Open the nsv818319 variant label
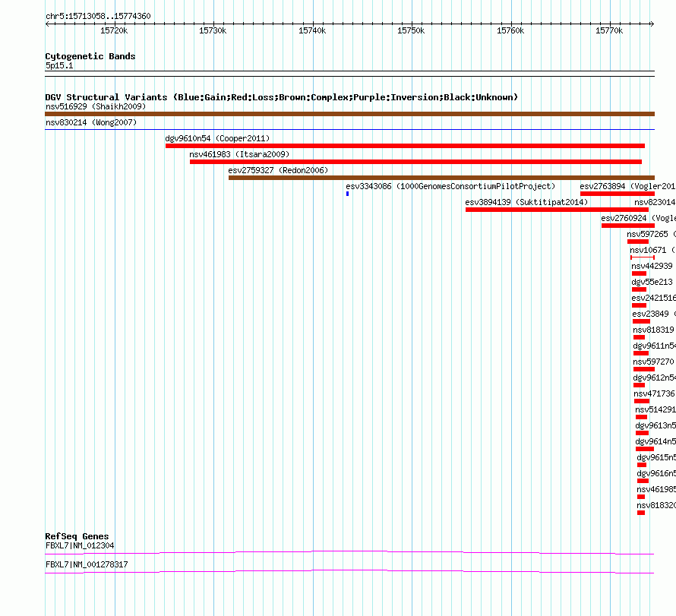The width and height of the screenshot is (676, 616). click(653, 330)
